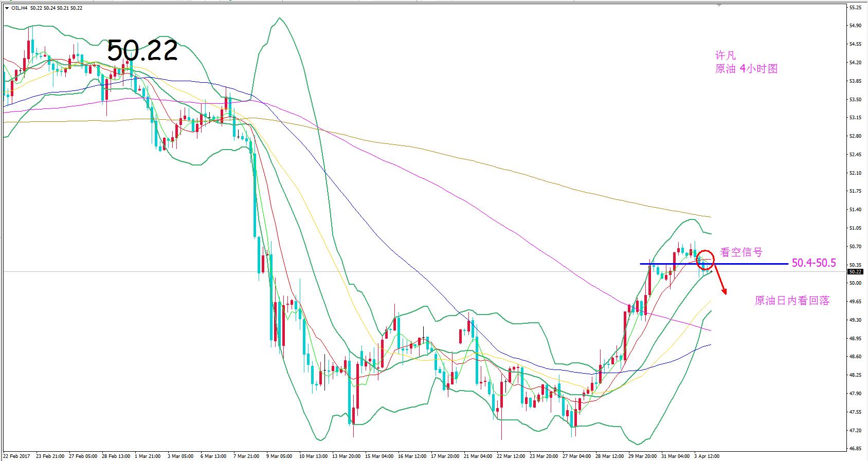Screen dimensions: 868x461
Task: Click the 54.90 price scale label
Action: click(856, 26)
